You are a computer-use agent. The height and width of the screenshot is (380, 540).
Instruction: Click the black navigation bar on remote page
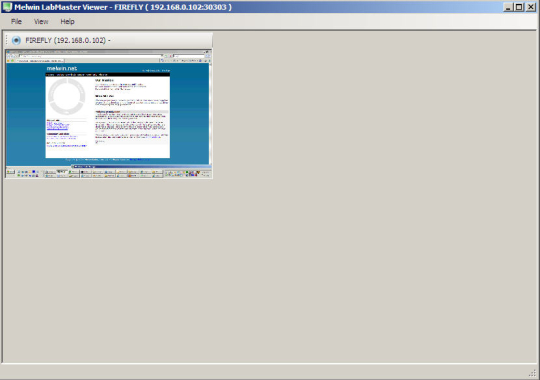point(108,74)
